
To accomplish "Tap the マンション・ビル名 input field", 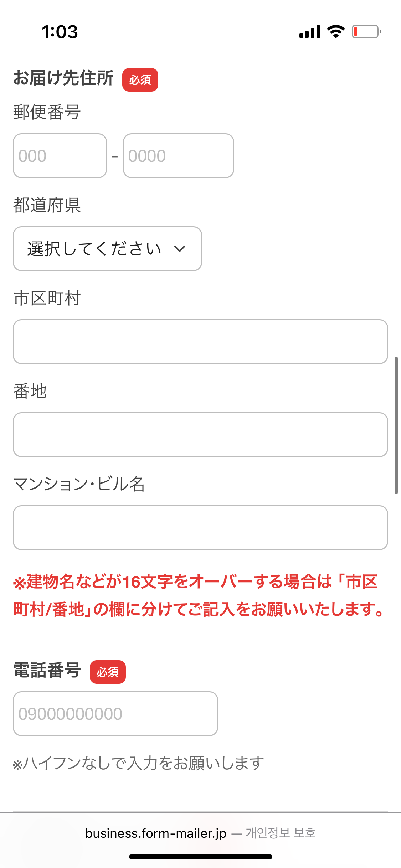I will (200, 527).
